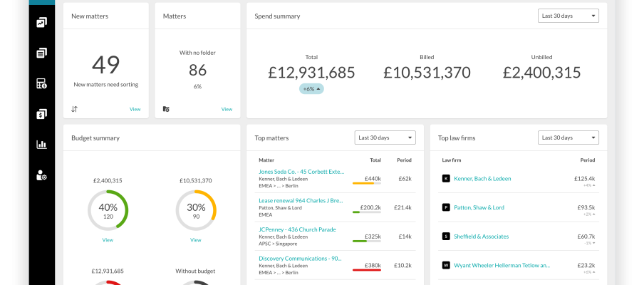Image resolution: width=644 pixels, height=285 pixels.
Task: Click the £125.4k period value
Action: [584, 179]
